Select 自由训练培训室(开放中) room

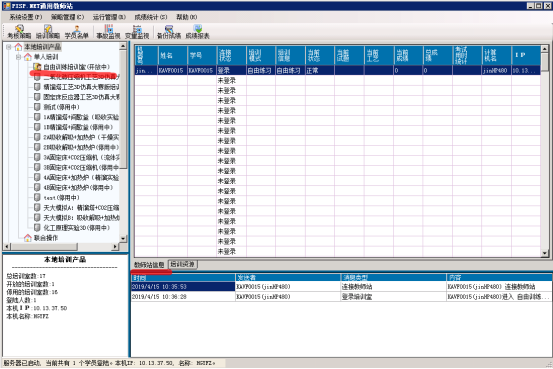77,67
